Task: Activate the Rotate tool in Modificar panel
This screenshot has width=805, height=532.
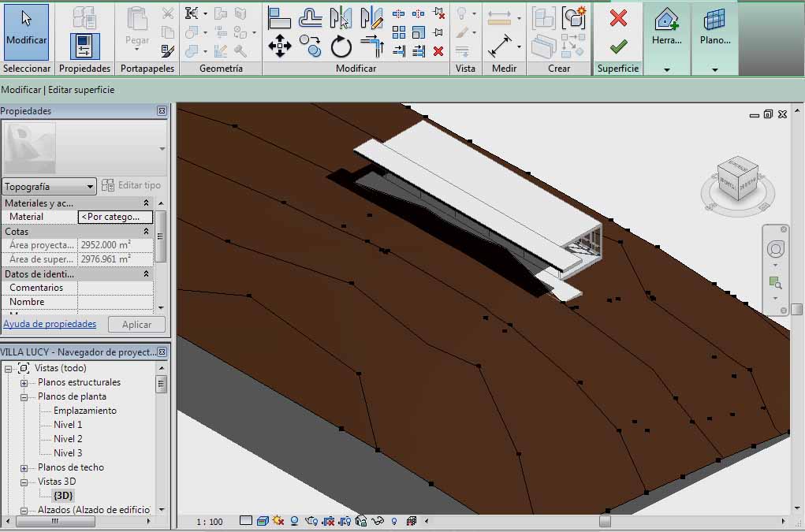Action: tap(341, 47)
